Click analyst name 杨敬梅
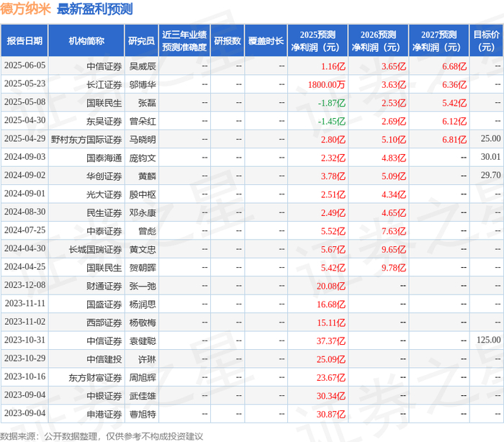The height and width of the screenshot is (442, 504). pyautogui.click(x=143, y=323)
